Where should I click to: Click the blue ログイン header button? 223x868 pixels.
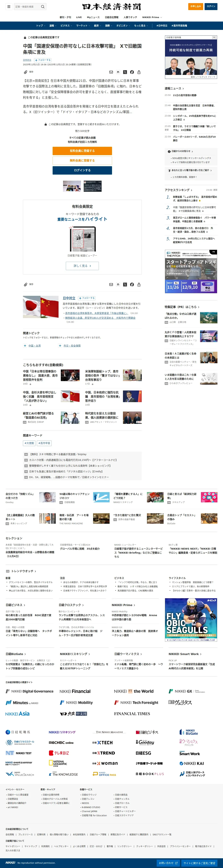point(211,6)
